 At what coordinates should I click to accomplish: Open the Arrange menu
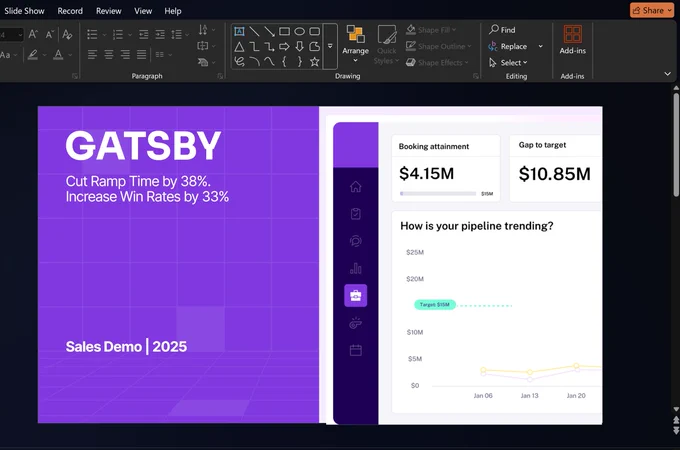pyautogui.click(x=355, y=44)
